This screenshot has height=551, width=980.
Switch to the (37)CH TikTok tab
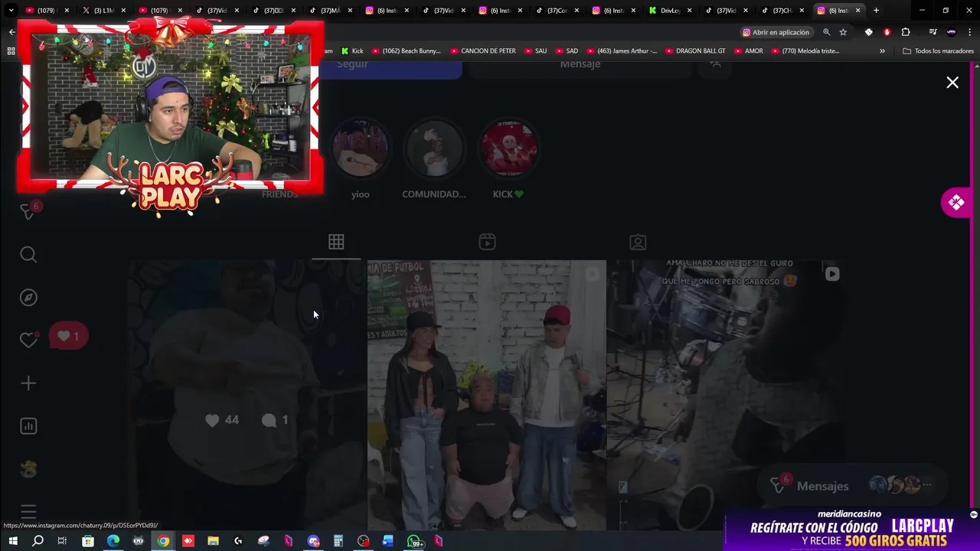tap(782, 11)
